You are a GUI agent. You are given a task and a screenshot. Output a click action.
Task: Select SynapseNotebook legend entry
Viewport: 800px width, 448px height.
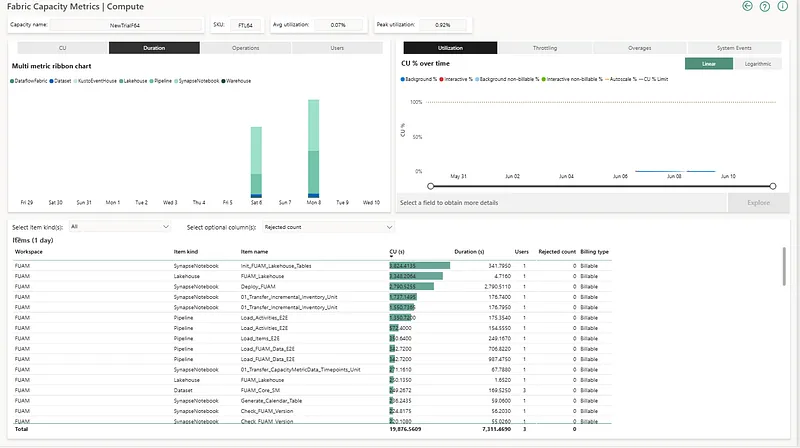point(197,81)
